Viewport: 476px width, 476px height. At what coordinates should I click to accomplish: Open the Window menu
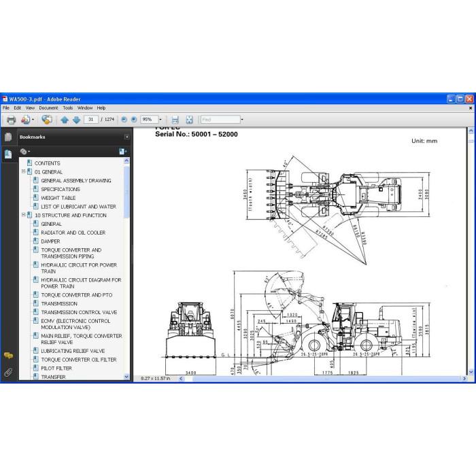coord(85,107)
